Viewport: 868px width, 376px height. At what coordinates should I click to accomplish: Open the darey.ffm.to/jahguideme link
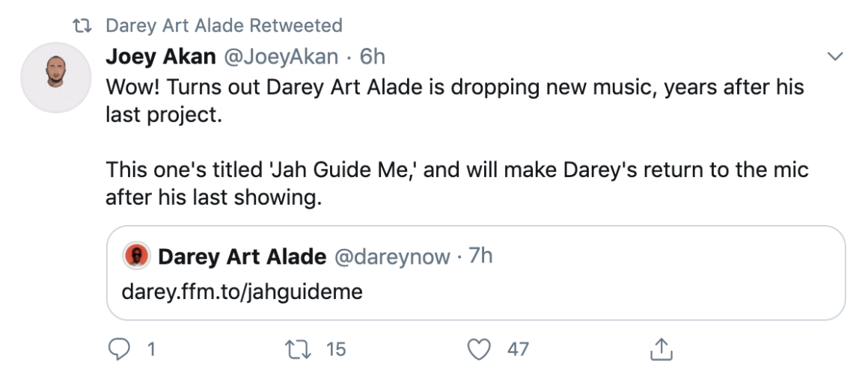point(242,291)
